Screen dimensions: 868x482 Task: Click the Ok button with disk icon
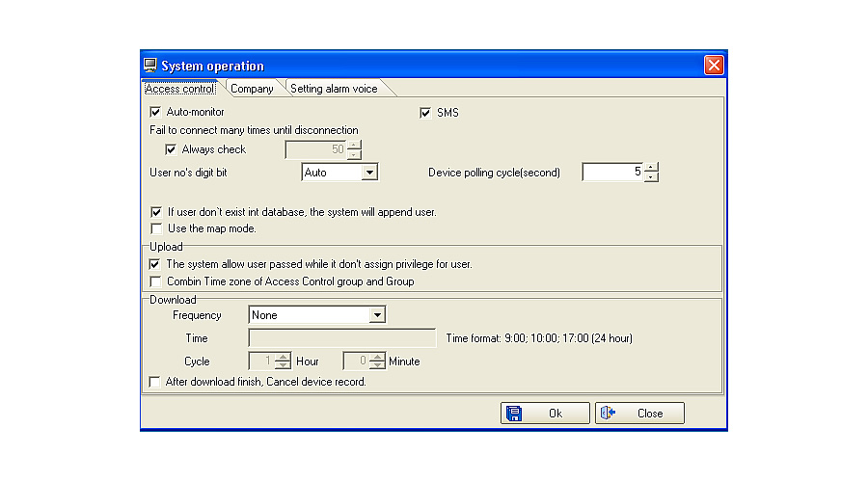[x=545, y=413]
